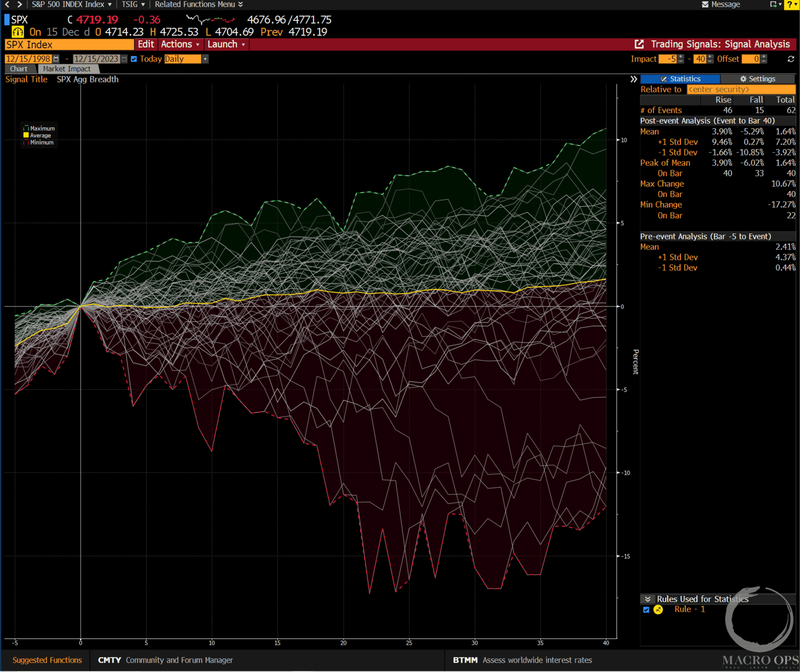
Task: Collapse the side panel with double chevron
Action: point(634,79)
